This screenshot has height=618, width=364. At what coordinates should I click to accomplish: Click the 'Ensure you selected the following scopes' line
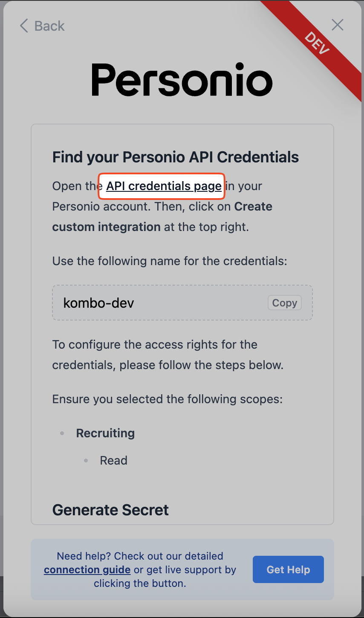(168, 399)
